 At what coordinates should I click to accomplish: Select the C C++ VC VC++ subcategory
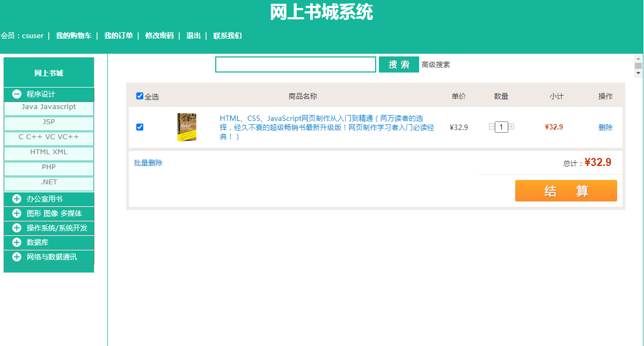(49, 138)
